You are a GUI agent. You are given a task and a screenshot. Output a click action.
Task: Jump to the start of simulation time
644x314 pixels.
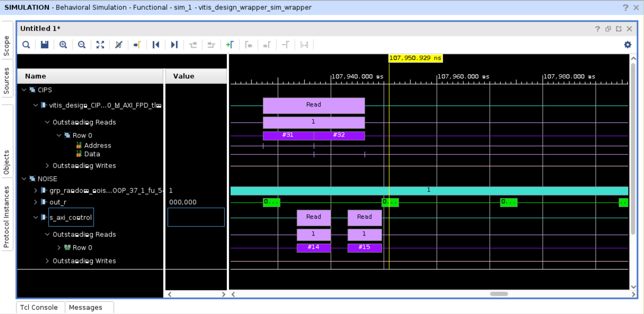coord(156,45)
